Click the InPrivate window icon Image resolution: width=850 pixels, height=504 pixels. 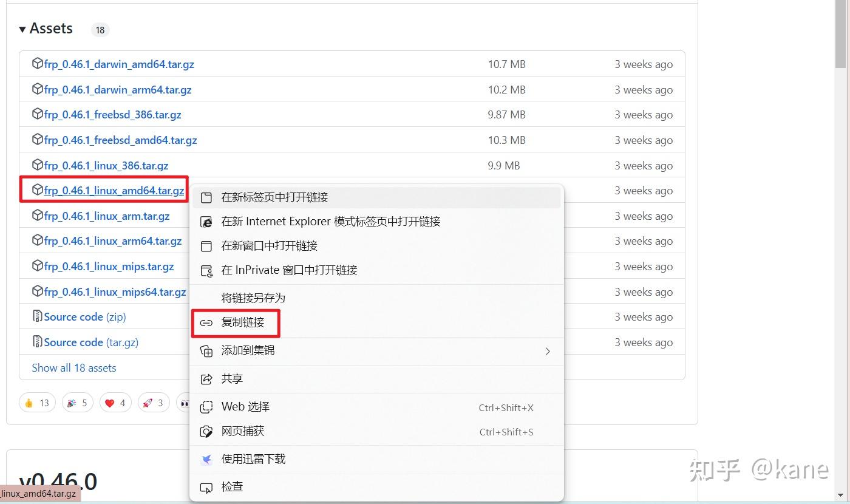(x=206, y=270)
